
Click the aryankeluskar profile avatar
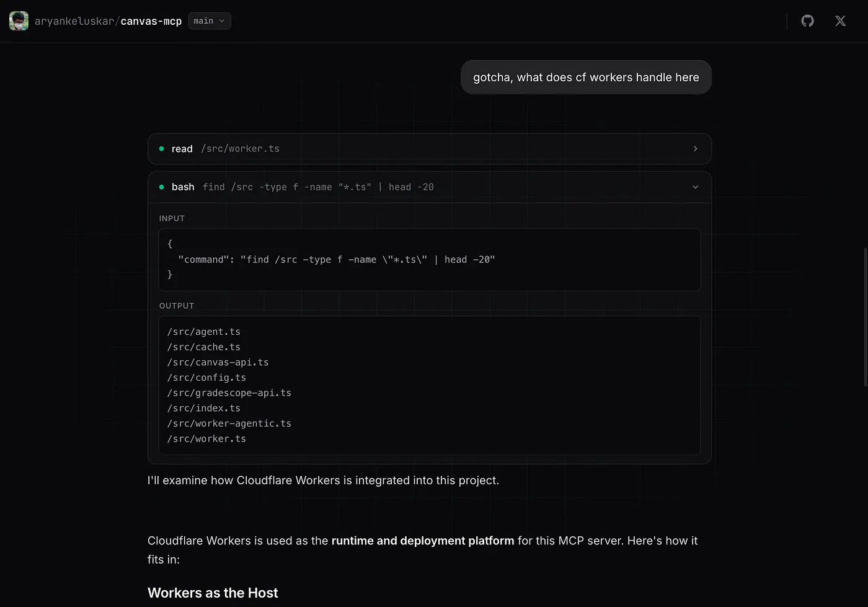[19, 21]
